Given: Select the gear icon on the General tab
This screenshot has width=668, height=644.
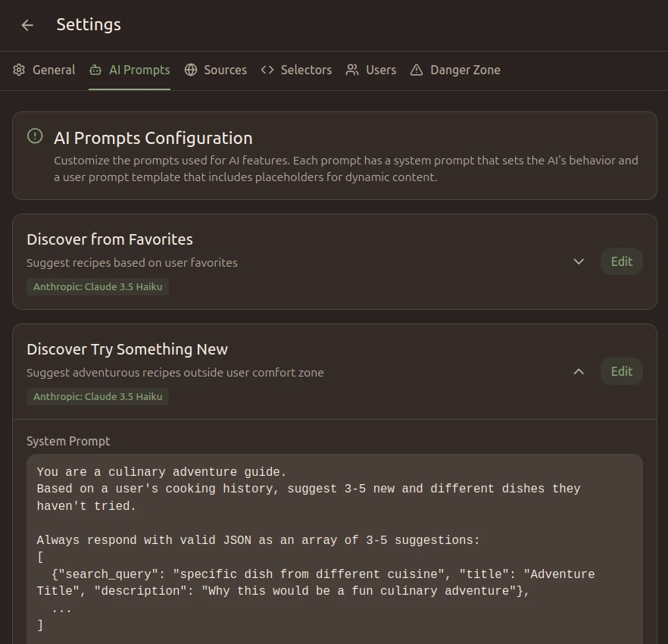Looking at the screenshot, I should [x=19, y=70].
